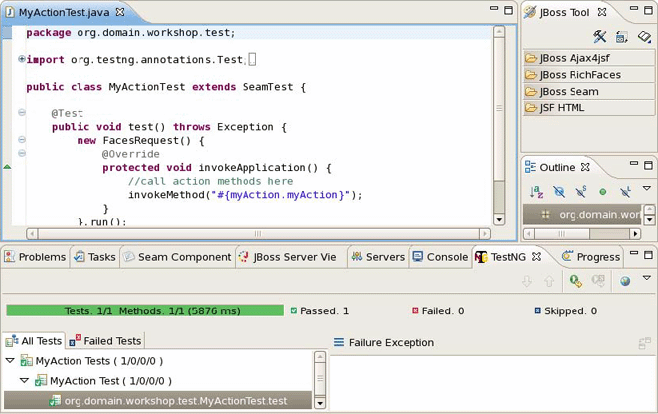Viewport: 658px width, 414px height.
Task: Open the TestNG view menu dropdown arrow
Action: point(647,278)
